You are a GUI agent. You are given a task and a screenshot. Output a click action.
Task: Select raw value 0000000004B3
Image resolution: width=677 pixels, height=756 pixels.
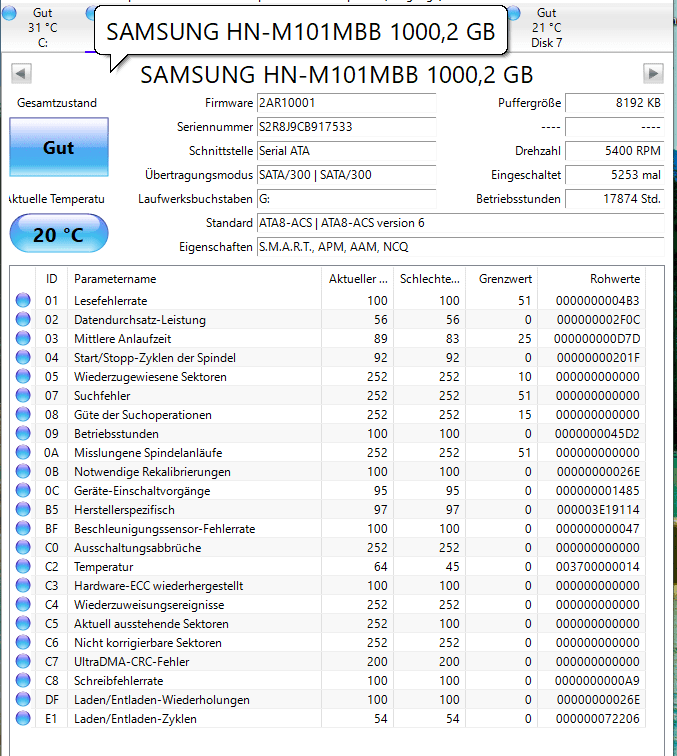tap(597, 301)
